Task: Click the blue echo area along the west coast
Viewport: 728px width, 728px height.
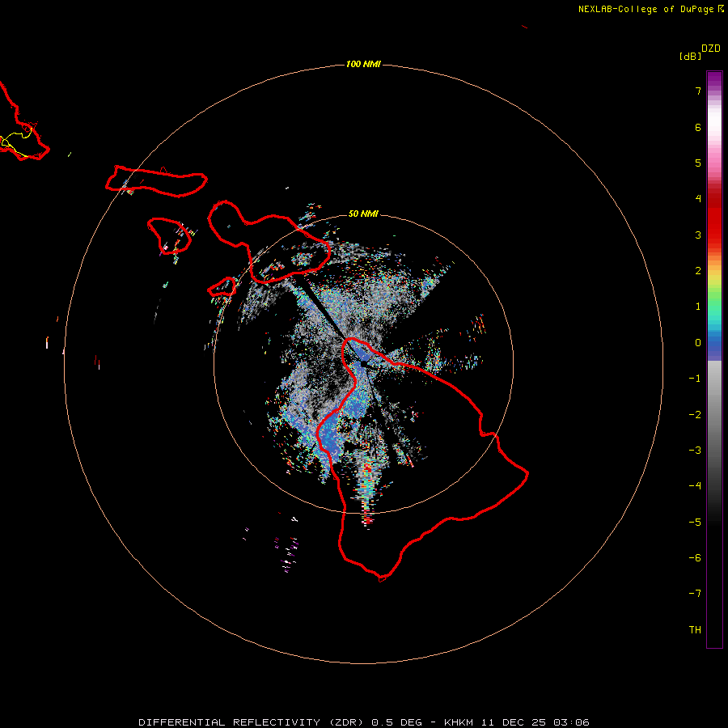Action: [331, 434]
